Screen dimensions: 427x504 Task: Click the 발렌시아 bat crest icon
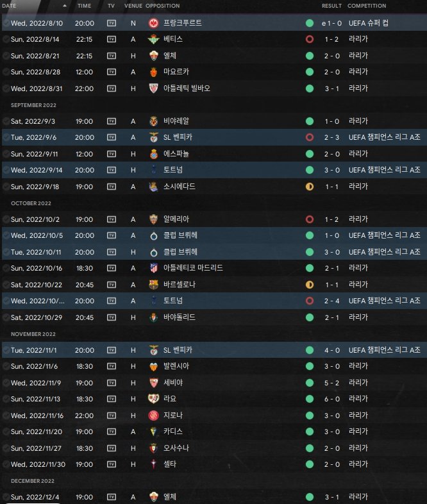click(x=154, y=366)
